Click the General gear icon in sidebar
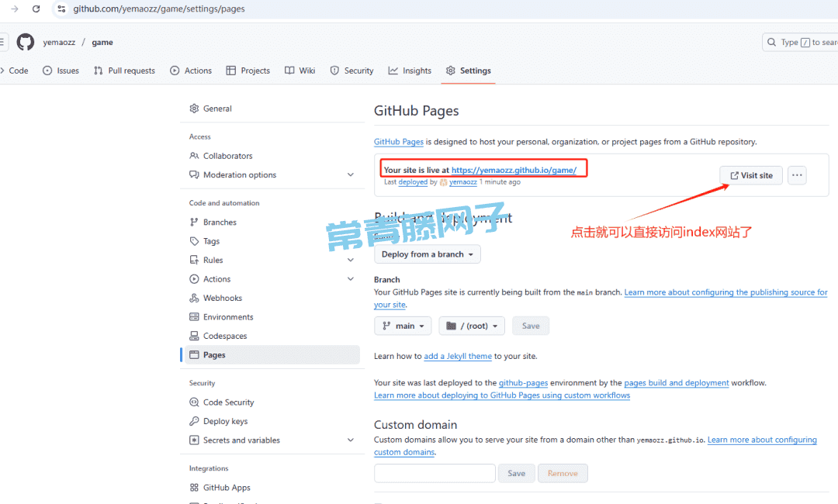This screenshot has height=504, width=838. (x=194, y=109)
